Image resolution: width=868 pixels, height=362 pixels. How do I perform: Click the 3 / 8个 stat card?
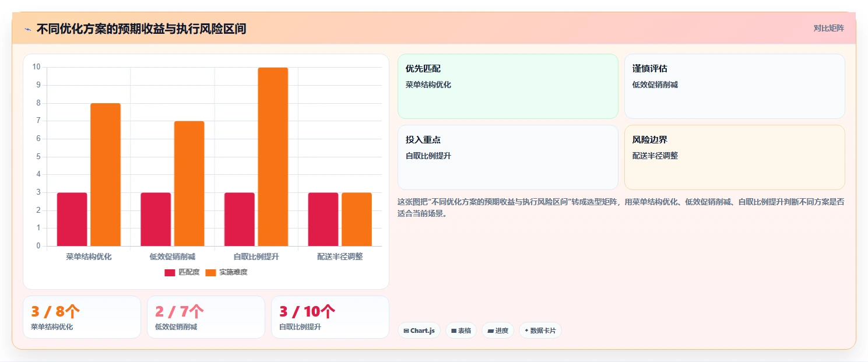click(x=82, y=317)
